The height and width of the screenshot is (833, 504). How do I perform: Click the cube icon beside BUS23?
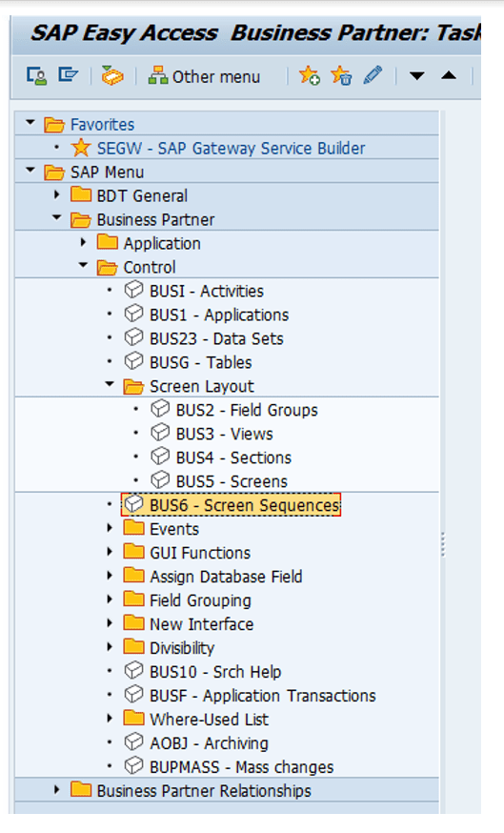133,337
